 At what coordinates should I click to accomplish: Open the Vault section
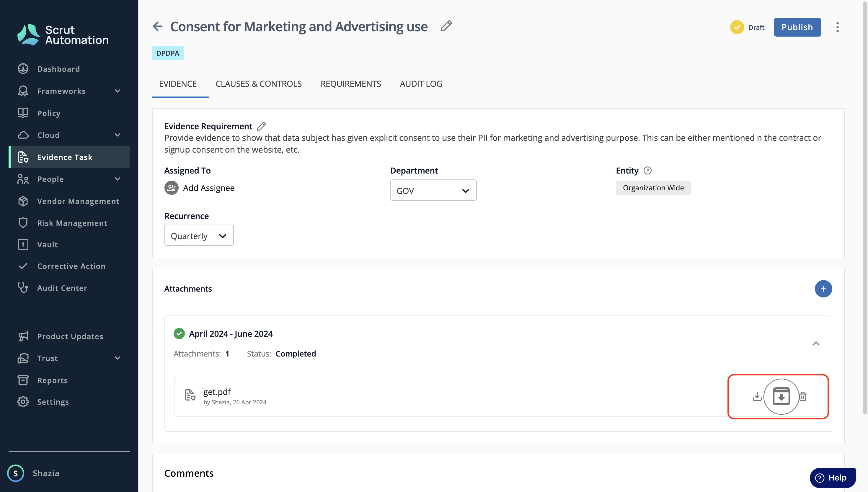69,244
